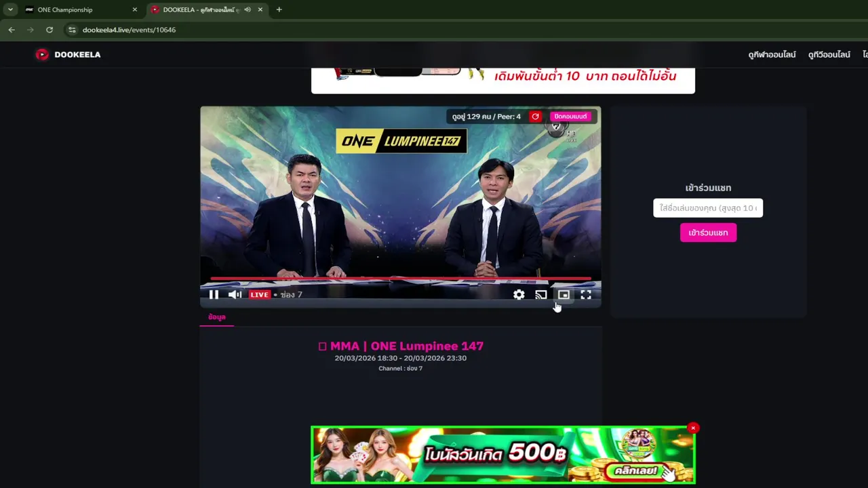Enter fullscreen video mode
868x488 pixels.
(586, 295)
